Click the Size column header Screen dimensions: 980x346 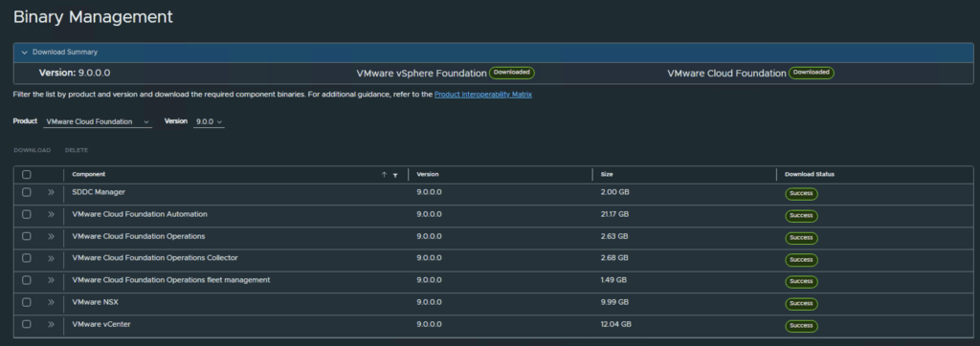point(606,174)
